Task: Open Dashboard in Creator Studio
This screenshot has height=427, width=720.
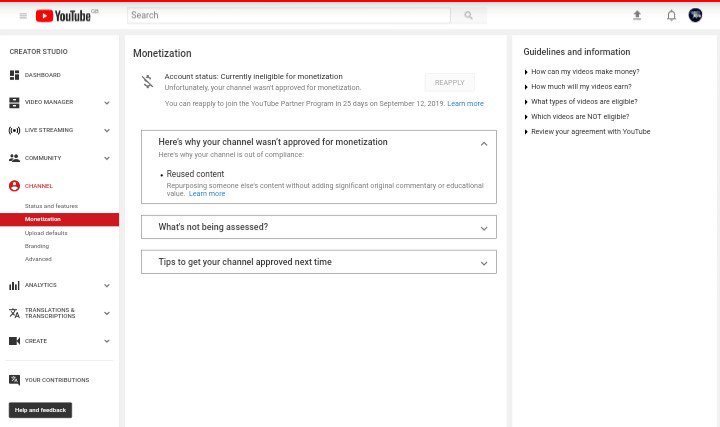Action: click(x=43, y=75)
